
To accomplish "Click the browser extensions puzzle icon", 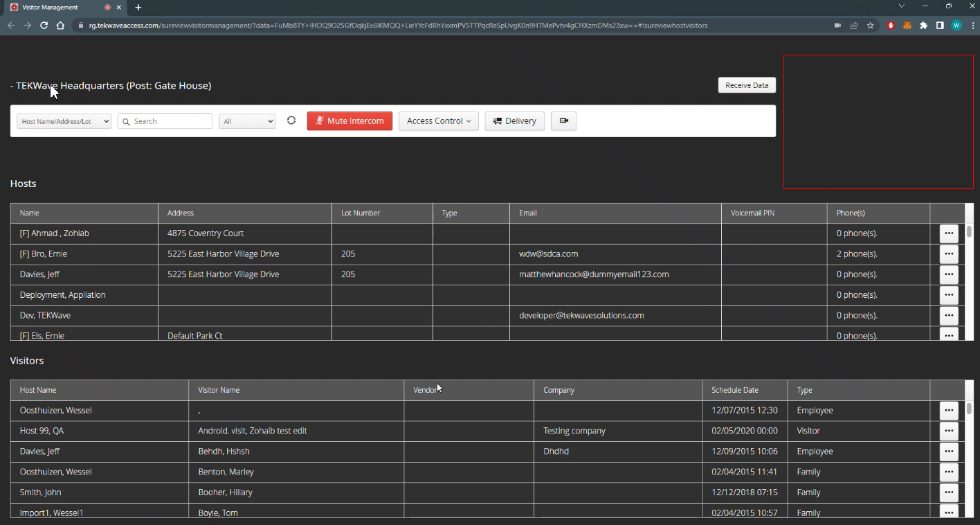I will click(x=923, y=26).
